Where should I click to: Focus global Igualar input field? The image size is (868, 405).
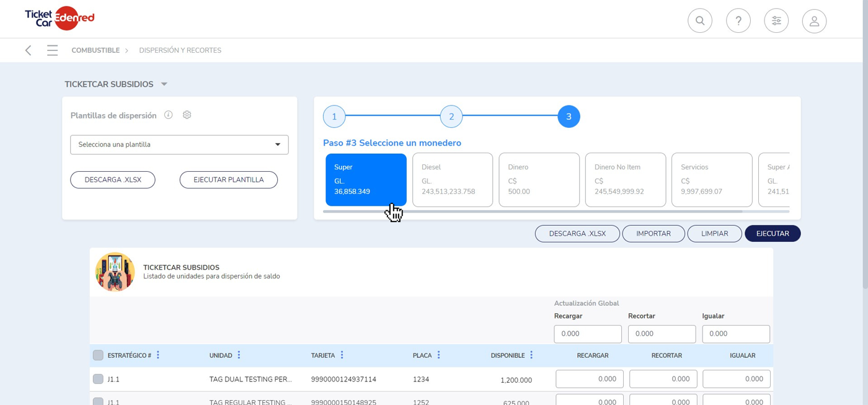pyautogui.click(x=736, y=334)
